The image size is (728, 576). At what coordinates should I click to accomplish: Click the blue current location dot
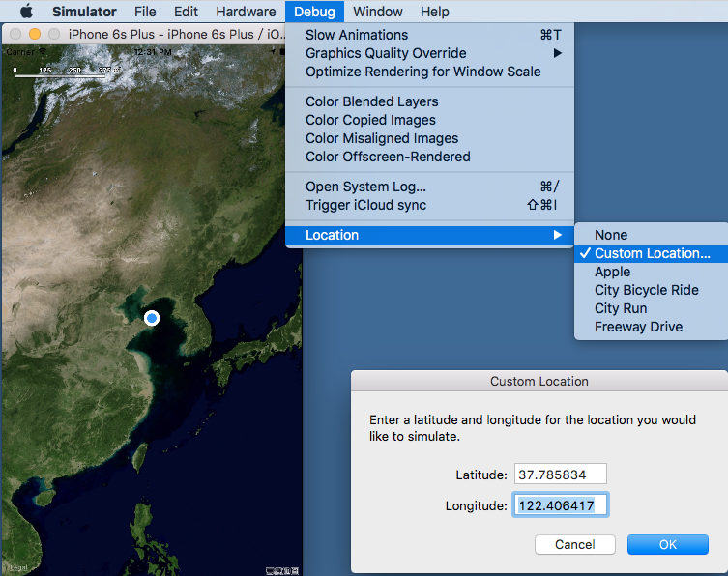coord(152,318)
